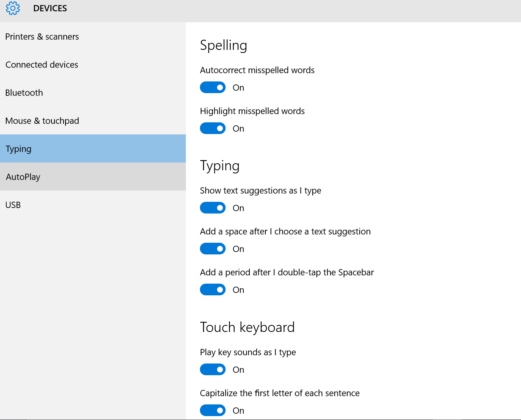
Task: Go to Mouse & touchpad settings
Action: pos(93,121)
